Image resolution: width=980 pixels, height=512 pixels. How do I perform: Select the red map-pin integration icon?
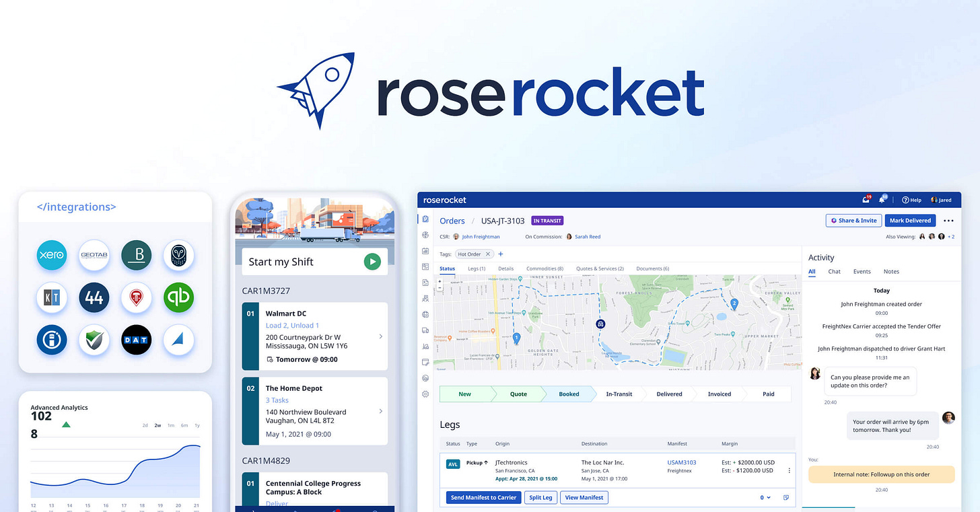137,298
